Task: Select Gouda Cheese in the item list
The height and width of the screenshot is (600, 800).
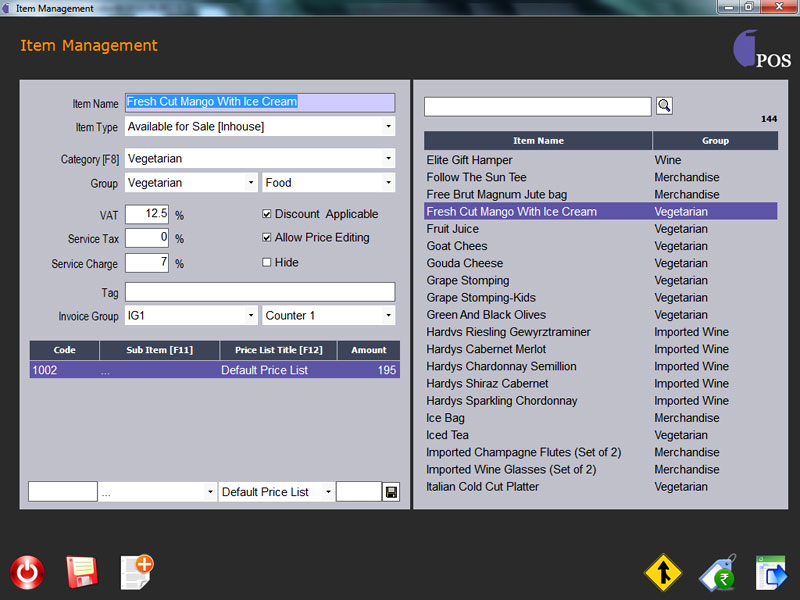Action: (465, 263)
